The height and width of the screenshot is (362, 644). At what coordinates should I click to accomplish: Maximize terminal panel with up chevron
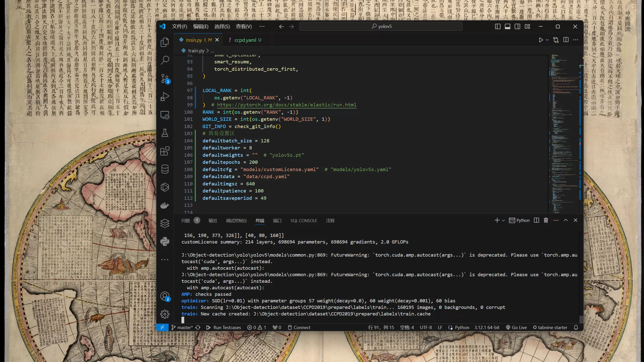(566, 220)
